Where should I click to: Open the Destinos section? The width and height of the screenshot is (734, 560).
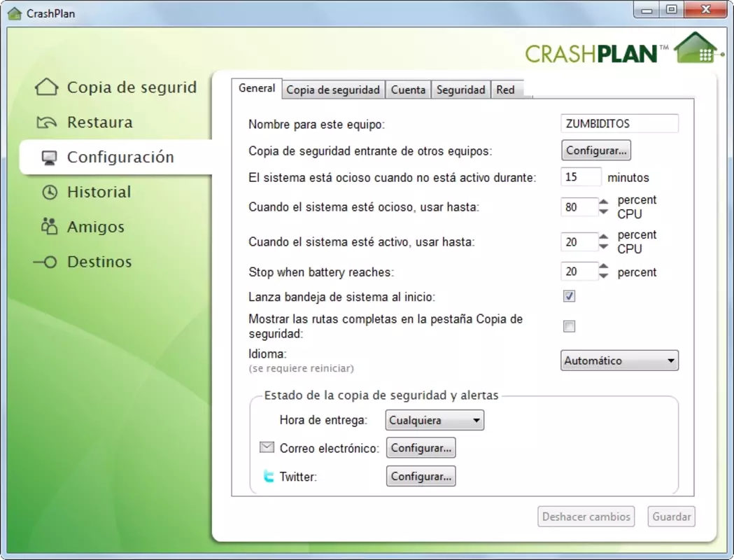point(99,262)
